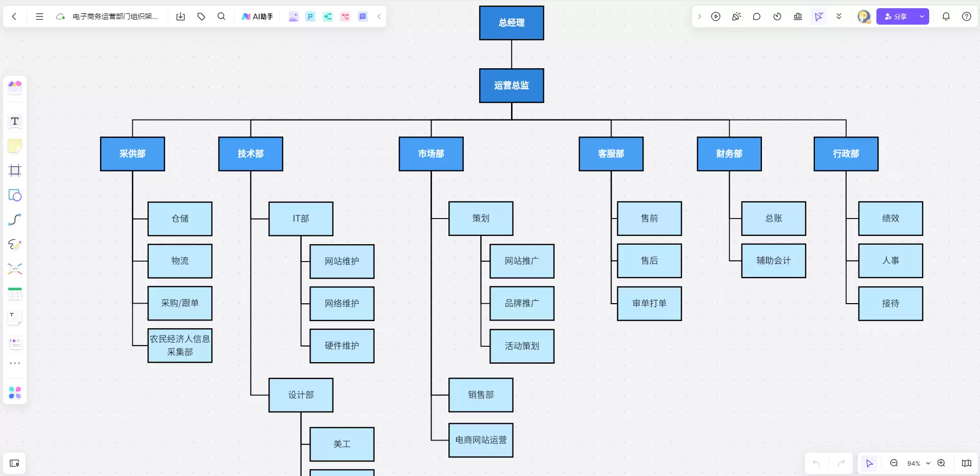This screenshot has height=476, width=980.
Task: Collapse the top toolbar template icons chevron
Action: point(379,16)
